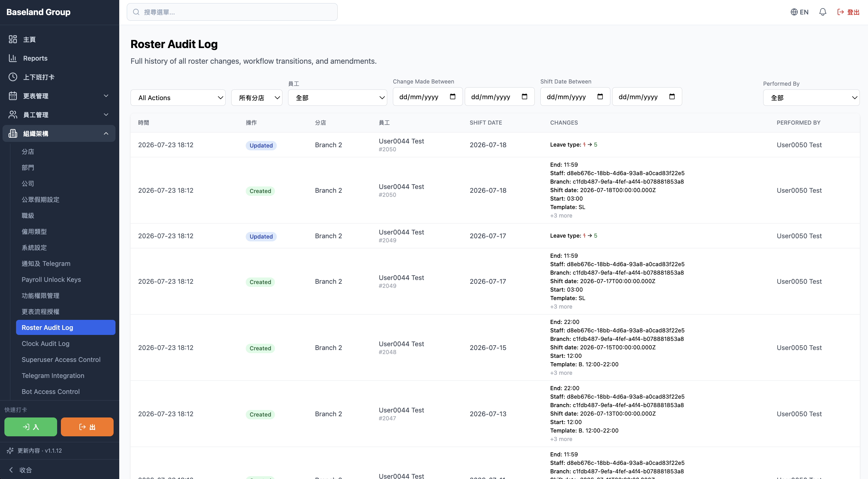
Task: Open calendar picker for Shift Date start date
Action: pos(600,97)
